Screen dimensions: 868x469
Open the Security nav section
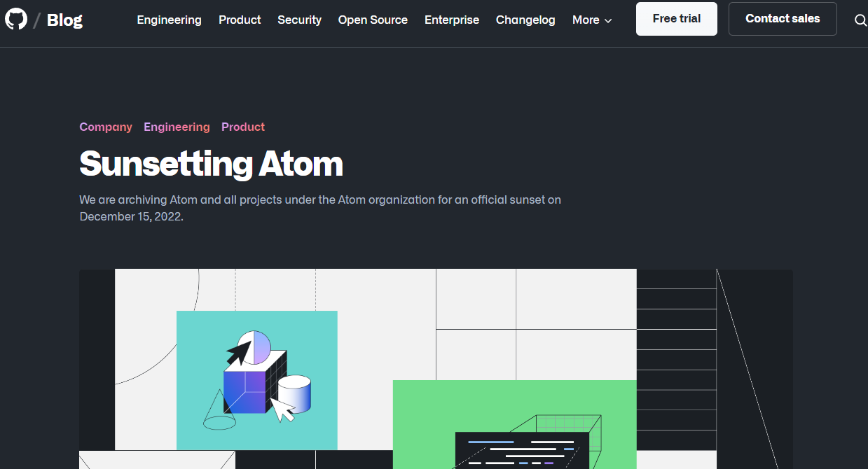pyautogui.click(x=299, y=20)
